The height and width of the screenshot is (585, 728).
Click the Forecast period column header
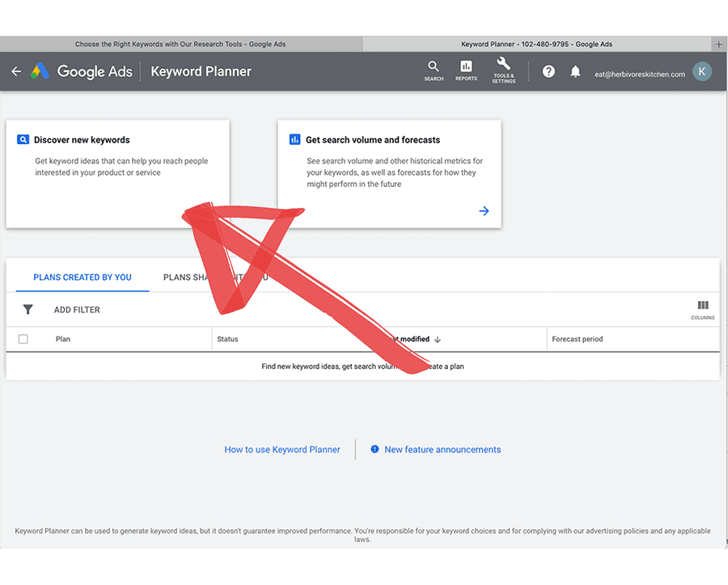pyautogui.click(x=577, y=339)
